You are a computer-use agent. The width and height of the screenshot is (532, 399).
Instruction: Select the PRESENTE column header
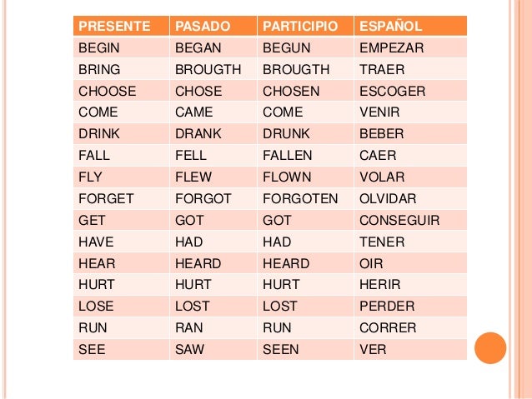[x=121, y=26]
